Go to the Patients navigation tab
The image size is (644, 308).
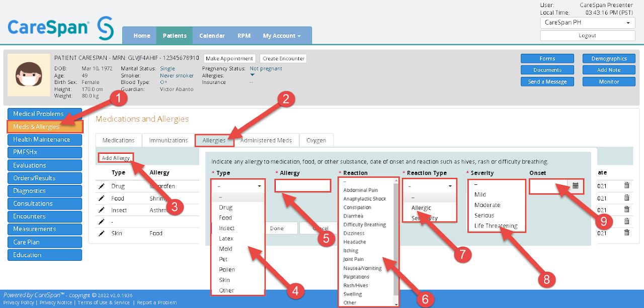[175, 36]
